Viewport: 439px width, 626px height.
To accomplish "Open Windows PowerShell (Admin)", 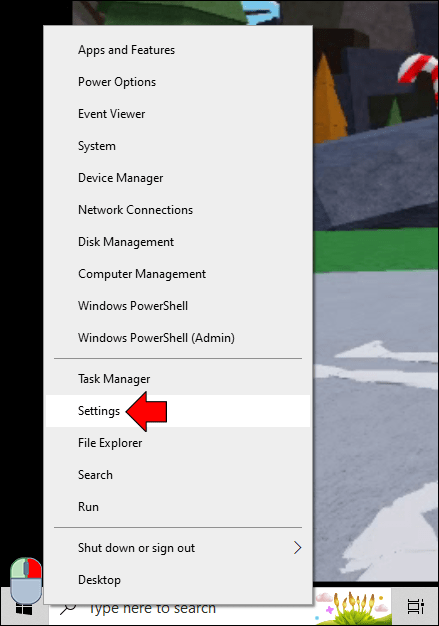I will point(178,338).
